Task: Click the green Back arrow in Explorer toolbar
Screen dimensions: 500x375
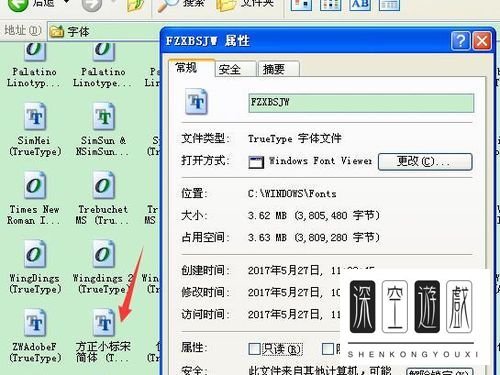Action: point(17,5)
